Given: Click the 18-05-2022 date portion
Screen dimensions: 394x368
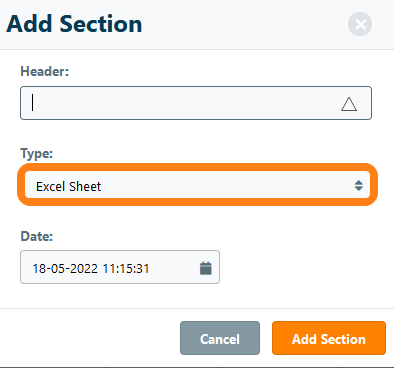Looking at the screenshot, I should (x=65, y=269).
